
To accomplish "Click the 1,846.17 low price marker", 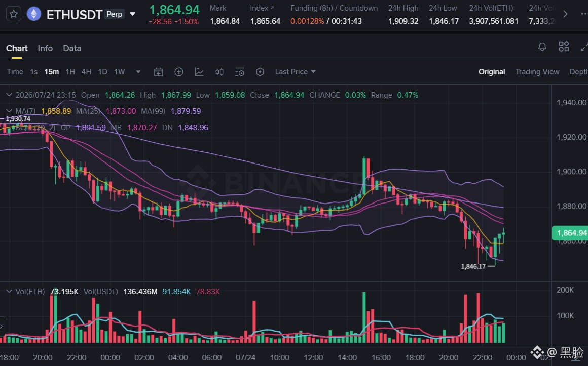I will click(x=473, y=266).
